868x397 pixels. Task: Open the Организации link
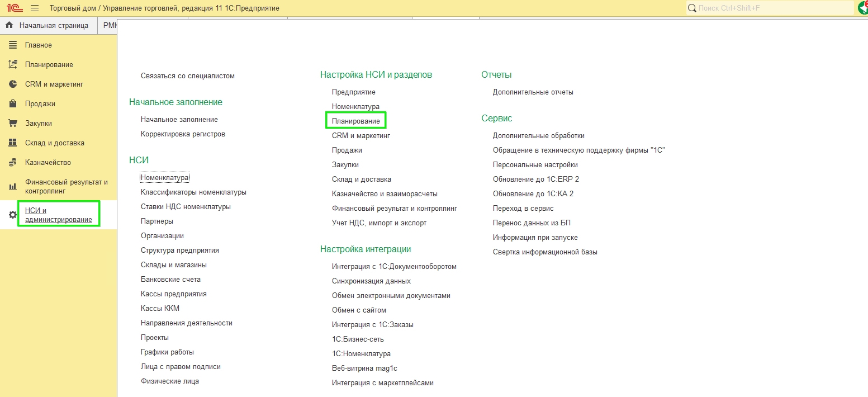(162, 235)
